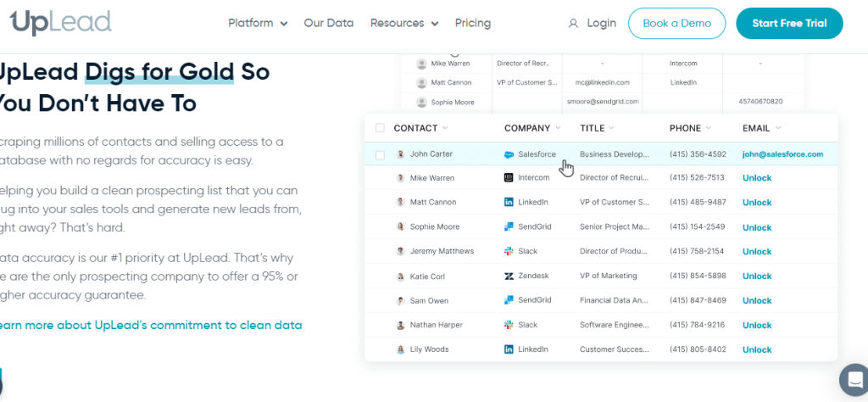Open the Our Data page
The width and height of the screenshot is (868, 402).
[x=329, y=23]
